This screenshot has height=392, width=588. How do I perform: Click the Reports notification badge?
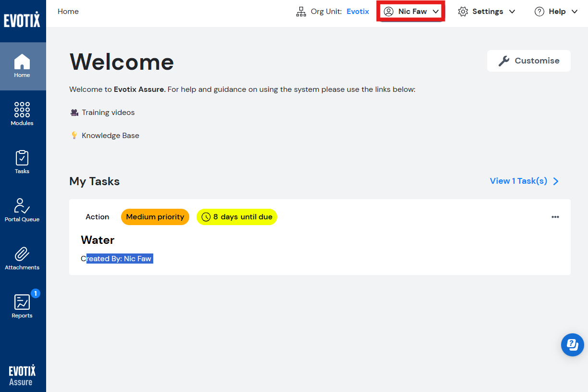[x=35, y=293]
